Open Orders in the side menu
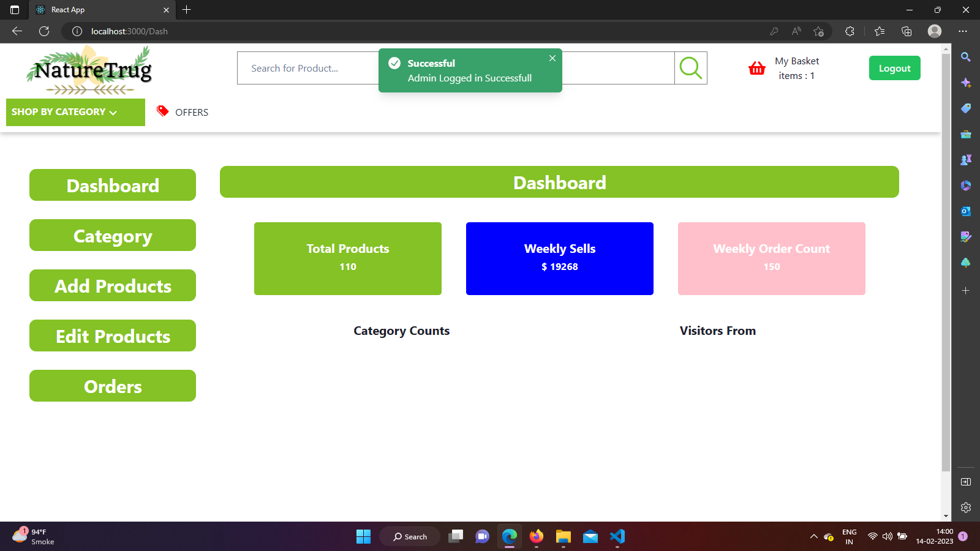Screen dimensions: 980x551 pos(113,386)
